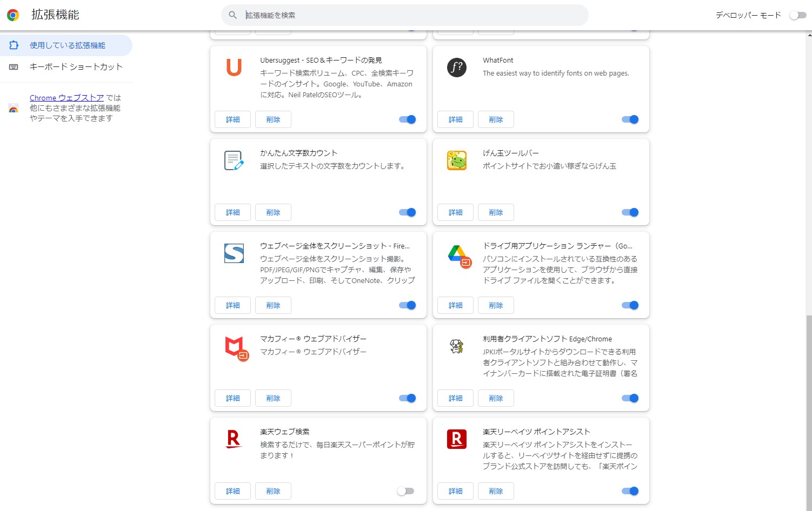The height and width of the screenshot is (511, 812).
Task: Turn off マカフィー ウェブアドバイザー toggle
Action: 408,398
